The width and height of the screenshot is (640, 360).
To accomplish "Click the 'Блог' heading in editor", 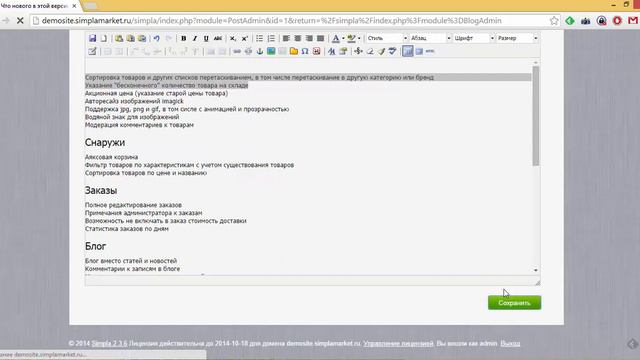I will [96, 246].
